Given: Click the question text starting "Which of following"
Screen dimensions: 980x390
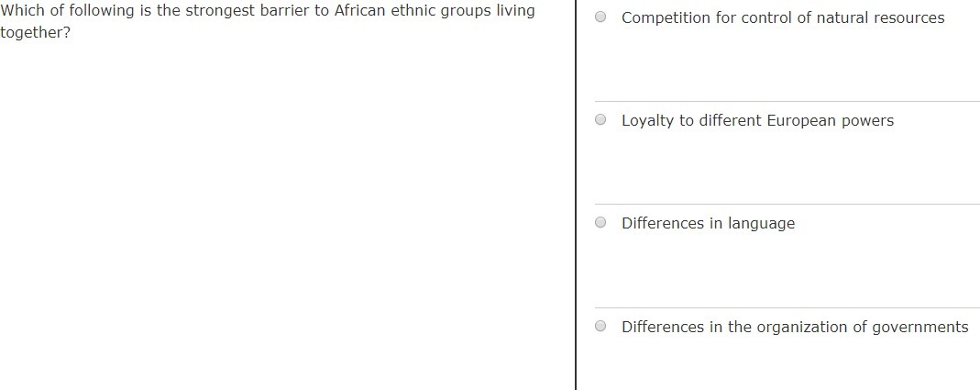Looking at the screenshot, I should coord(268,21).
